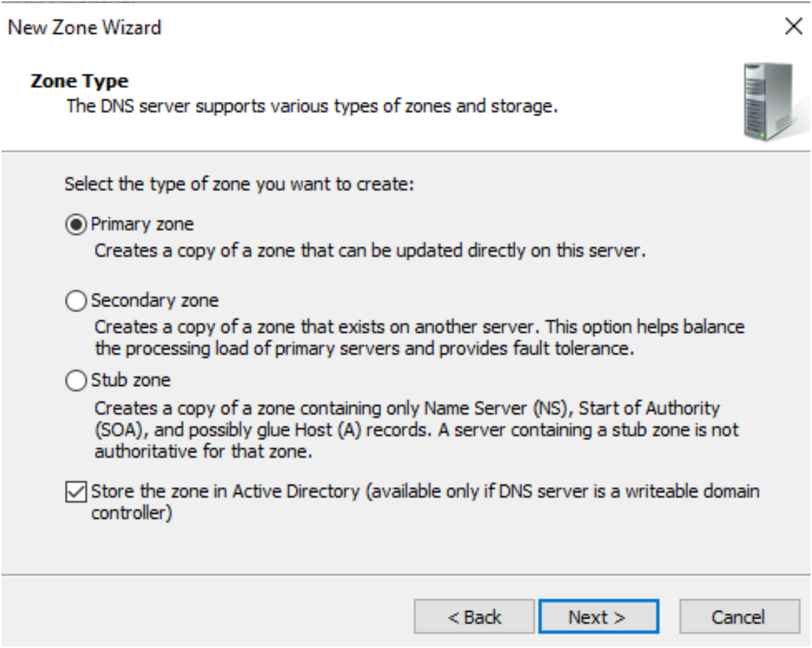Pick the Stub zone radio button

(x=76, y=381)
